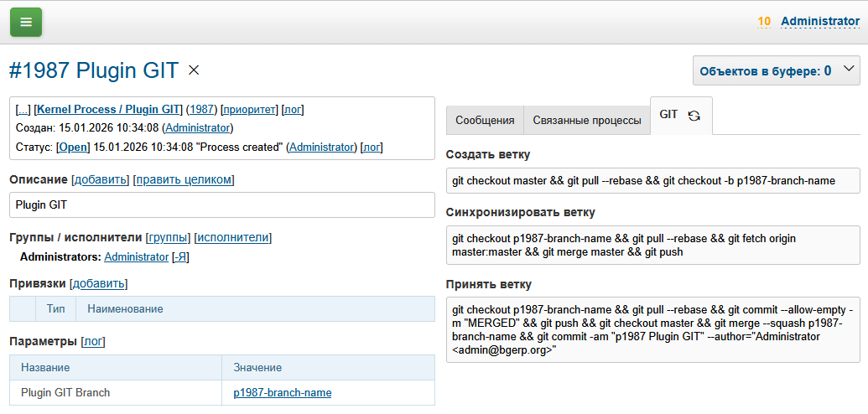868x414 pixels.
Task: Refresh the GIT tab contents
Action: point(694,116)
